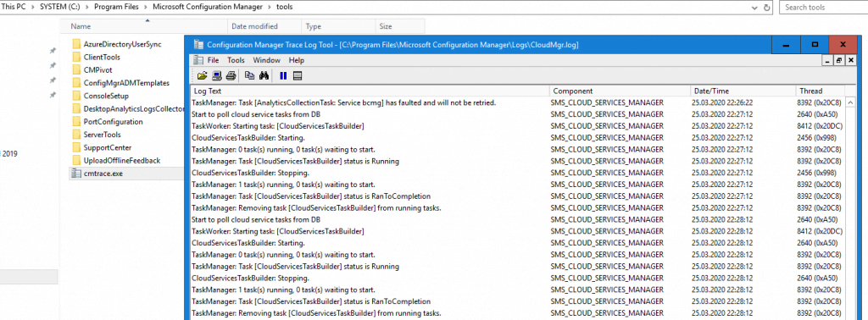868x320 pixels.
Task: Click the Search tools input field
Action: [823, 8]
